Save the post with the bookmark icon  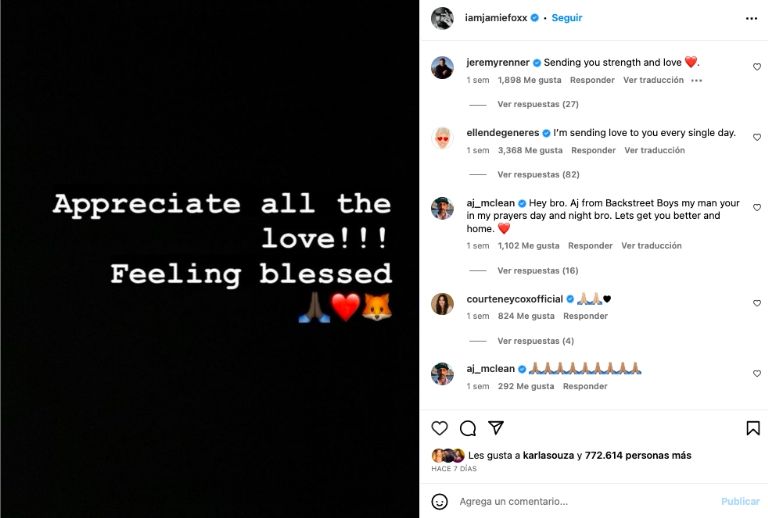pos(753,428)
